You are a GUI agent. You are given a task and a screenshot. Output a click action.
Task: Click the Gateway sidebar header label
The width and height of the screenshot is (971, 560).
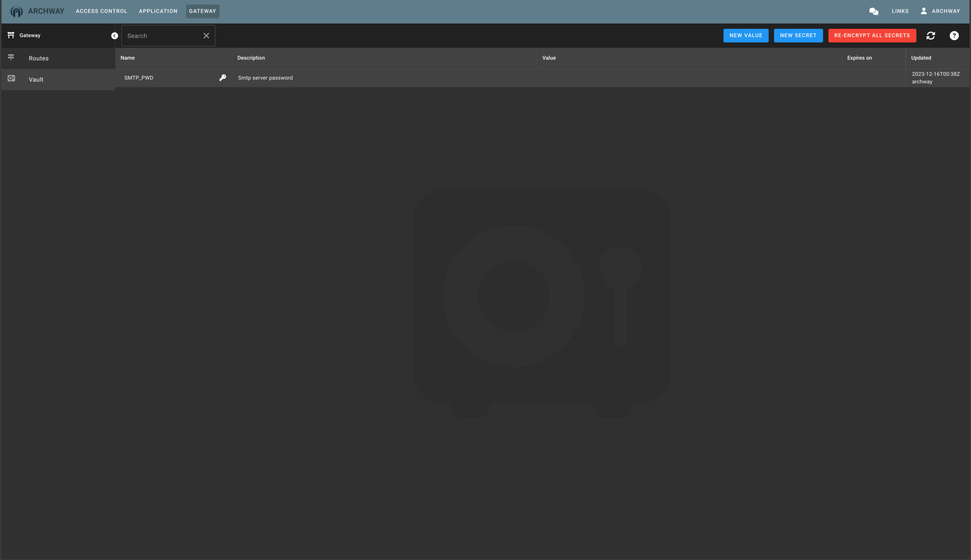click(30, 35)
